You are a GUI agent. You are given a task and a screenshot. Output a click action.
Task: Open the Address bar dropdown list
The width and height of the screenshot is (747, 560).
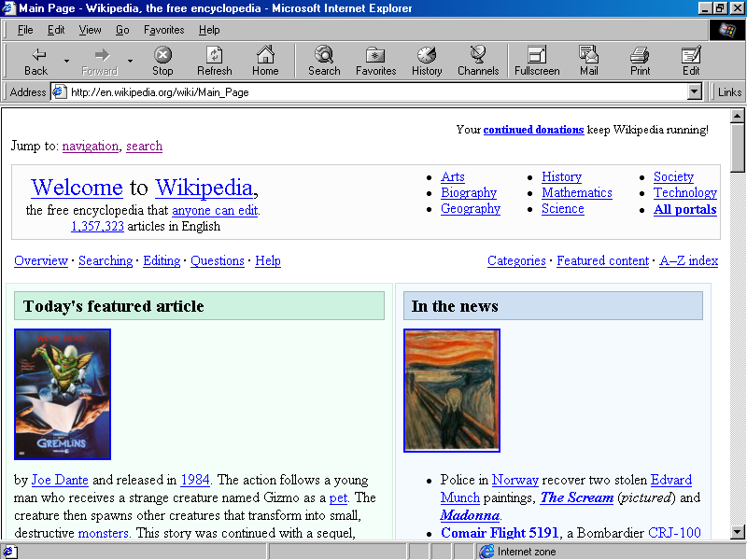(695, 91)
